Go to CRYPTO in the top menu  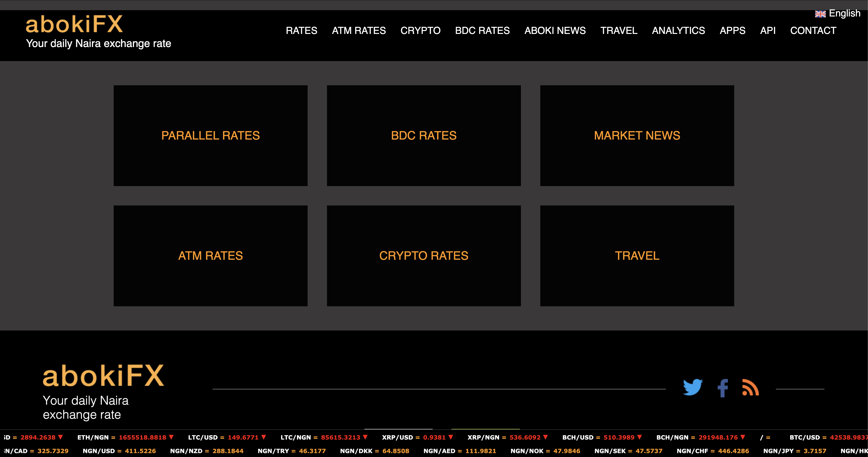tap(420, 31)
